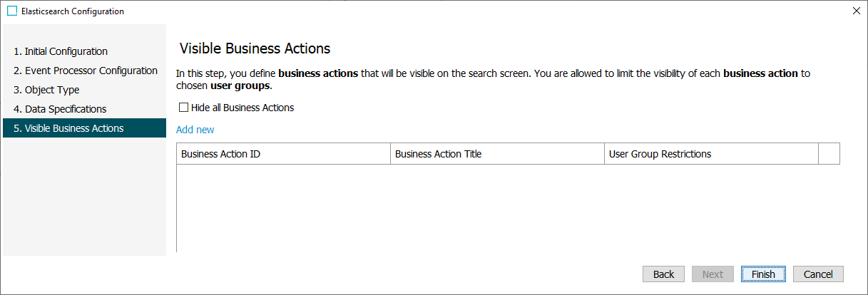Go to step 1 Initial Configuration
The image size is (868, 295).
[x=61, y=51]
